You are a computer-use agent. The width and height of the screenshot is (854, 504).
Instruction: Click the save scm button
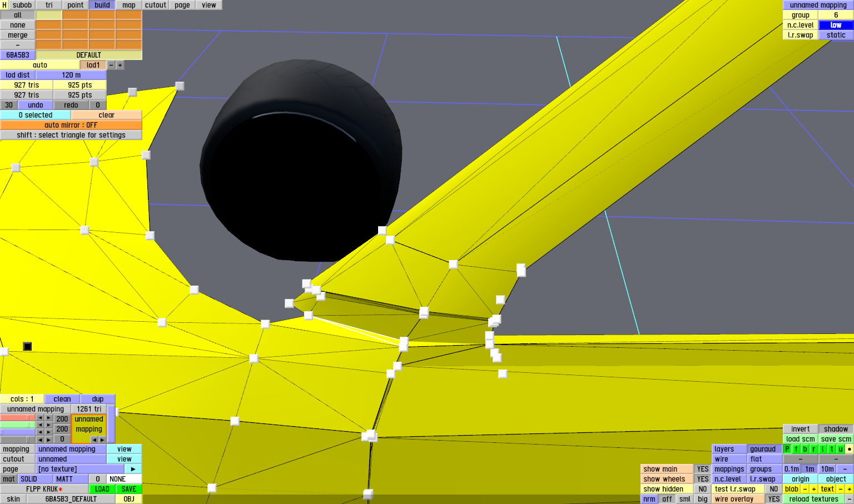(836, 439)
